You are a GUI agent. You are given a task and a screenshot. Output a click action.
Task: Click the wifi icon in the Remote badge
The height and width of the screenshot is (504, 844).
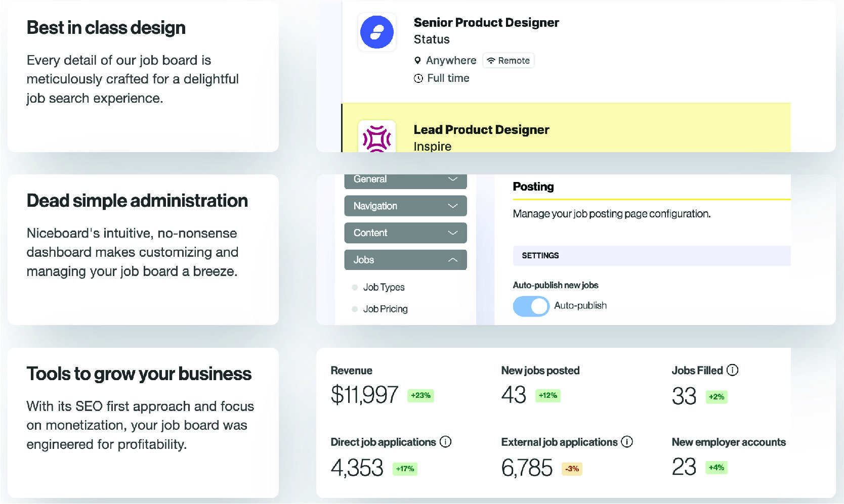pos(490,60)
